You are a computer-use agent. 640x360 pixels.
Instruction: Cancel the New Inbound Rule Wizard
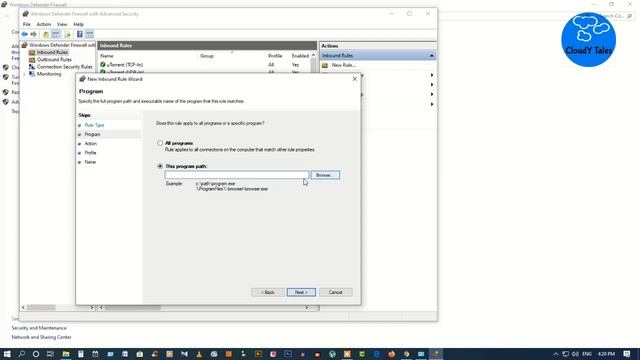click(336, 292)
